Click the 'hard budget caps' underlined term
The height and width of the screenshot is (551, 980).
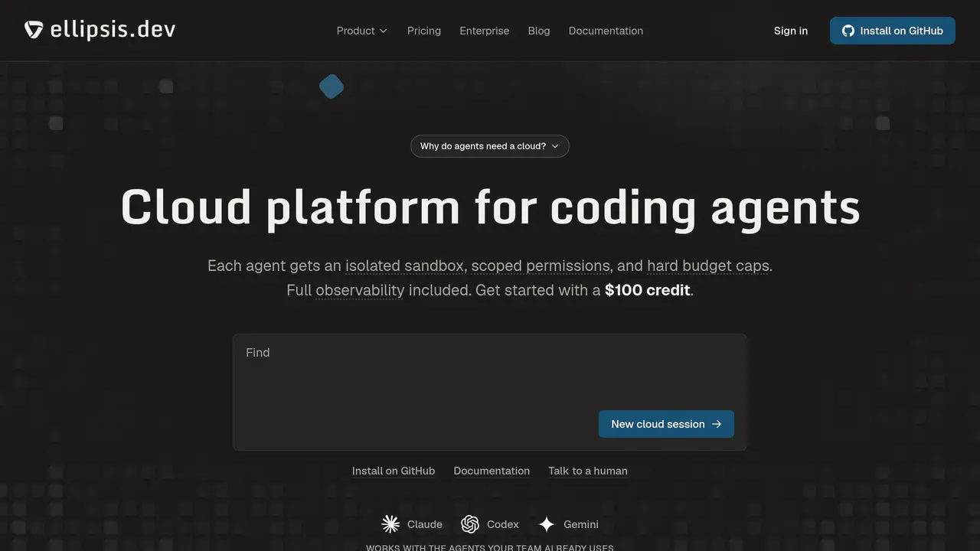(x=708, y=266)
